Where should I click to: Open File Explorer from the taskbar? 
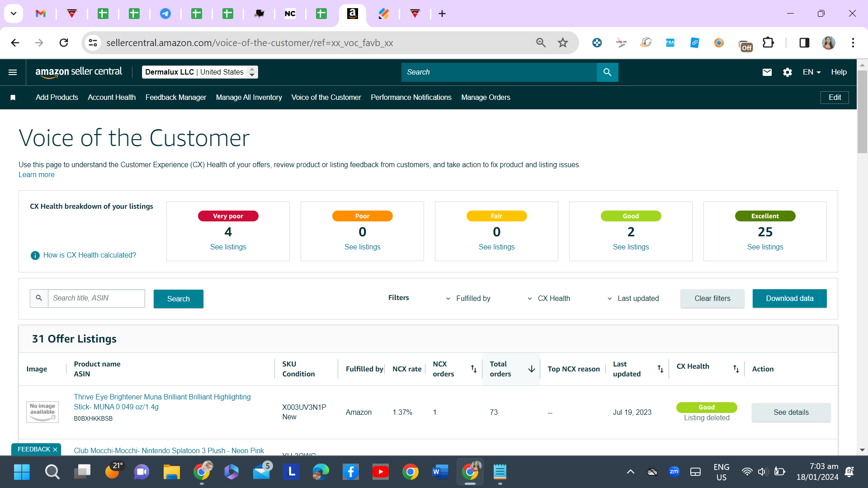coord(172,472)
